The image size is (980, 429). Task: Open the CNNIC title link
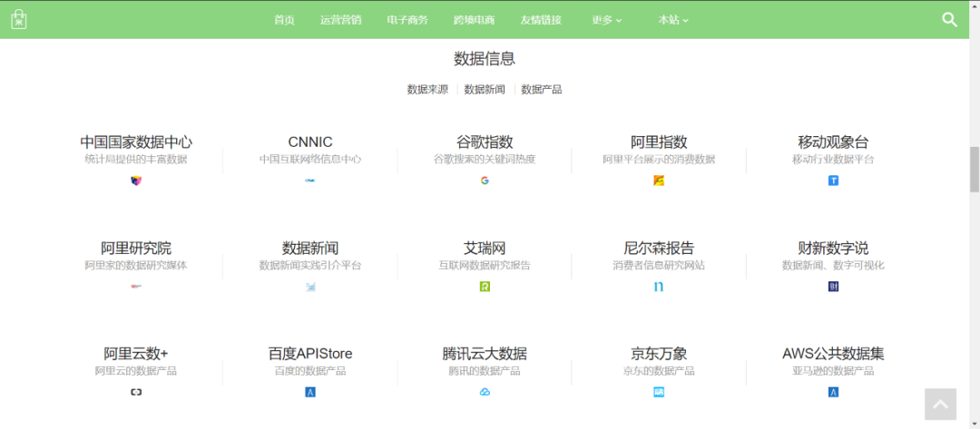(x=310, y=141)
